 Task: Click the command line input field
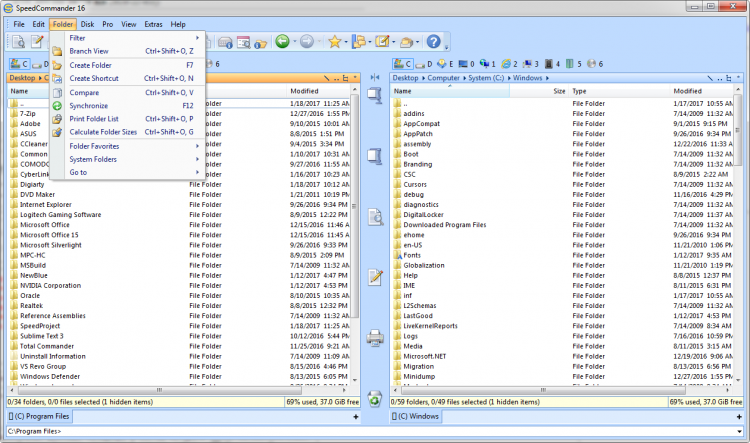[x=371, y=432]
